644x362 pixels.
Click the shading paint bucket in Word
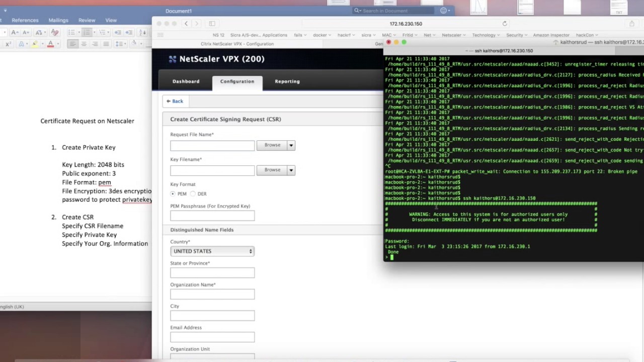pos(134,43)
